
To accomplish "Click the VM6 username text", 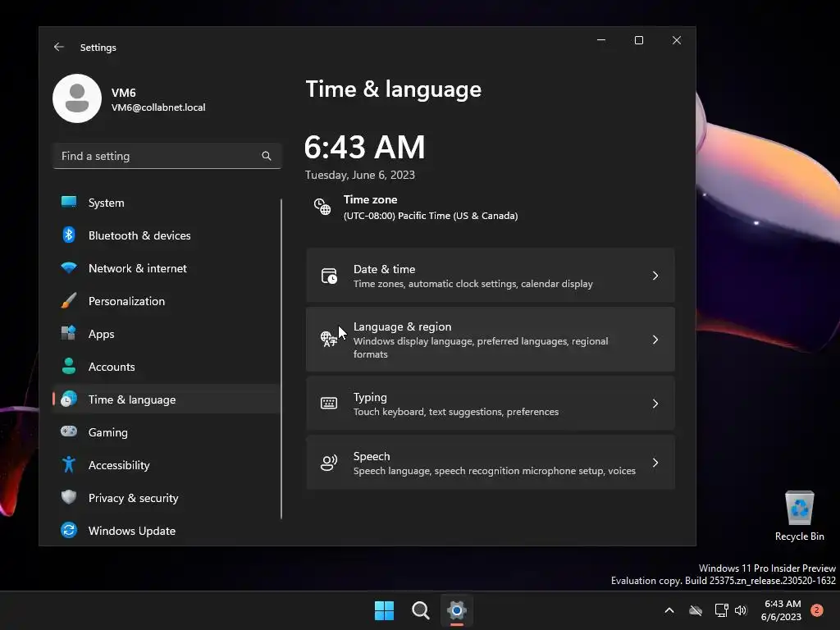I will pos(123,92).
